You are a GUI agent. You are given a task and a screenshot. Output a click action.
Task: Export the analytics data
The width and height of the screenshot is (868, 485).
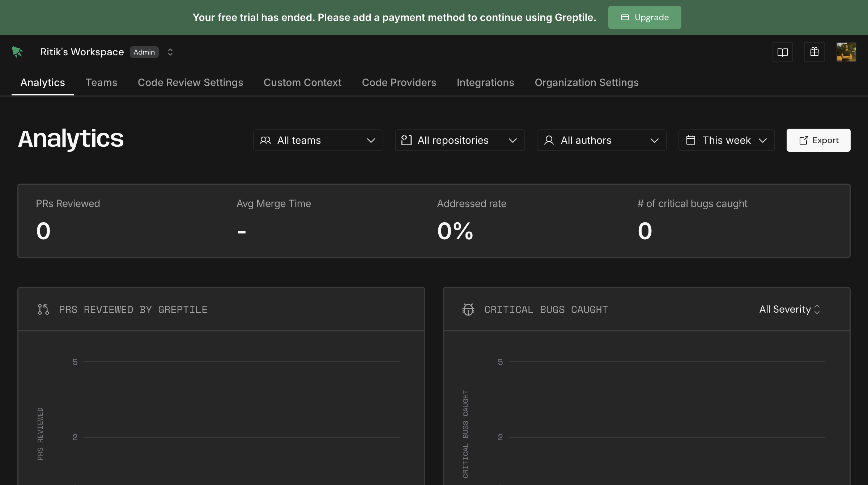[818, 140]
